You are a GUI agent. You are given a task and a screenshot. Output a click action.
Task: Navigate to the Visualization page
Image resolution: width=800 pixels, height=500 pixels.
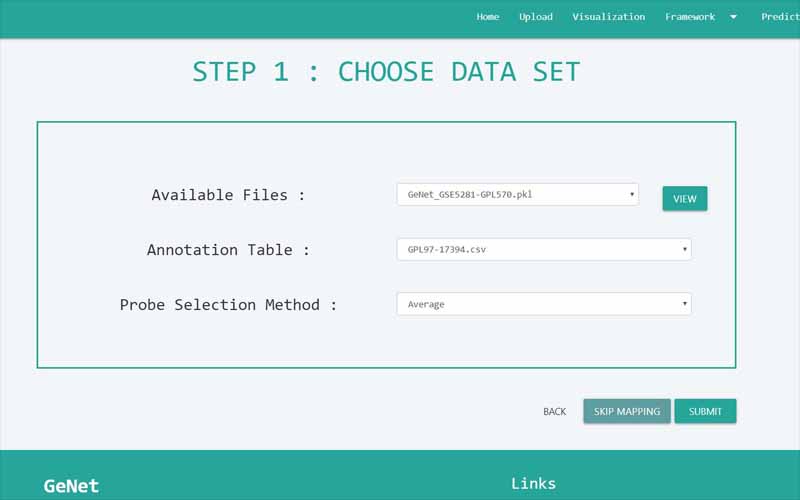pos(608,17)
